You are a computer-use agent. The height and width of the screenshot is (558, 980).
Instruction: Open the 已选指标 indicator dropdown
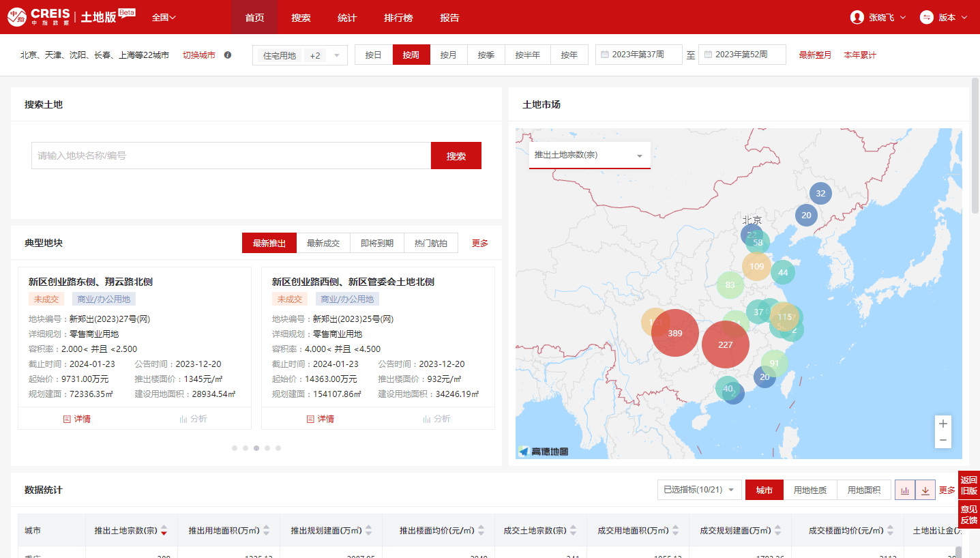tap(699, 490)
